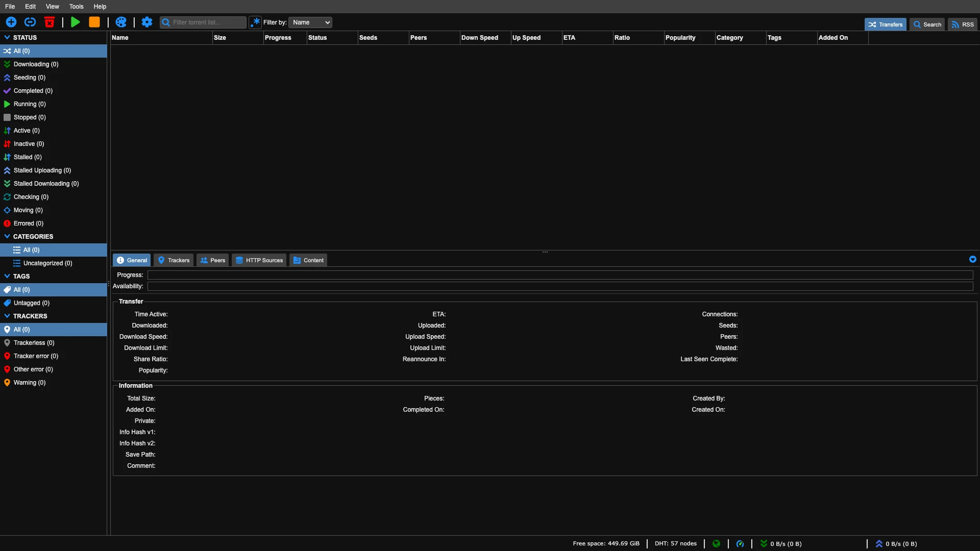Sort by the Name column header
The width and height of the screenshot is (980, 551).
tap(161, 38)
